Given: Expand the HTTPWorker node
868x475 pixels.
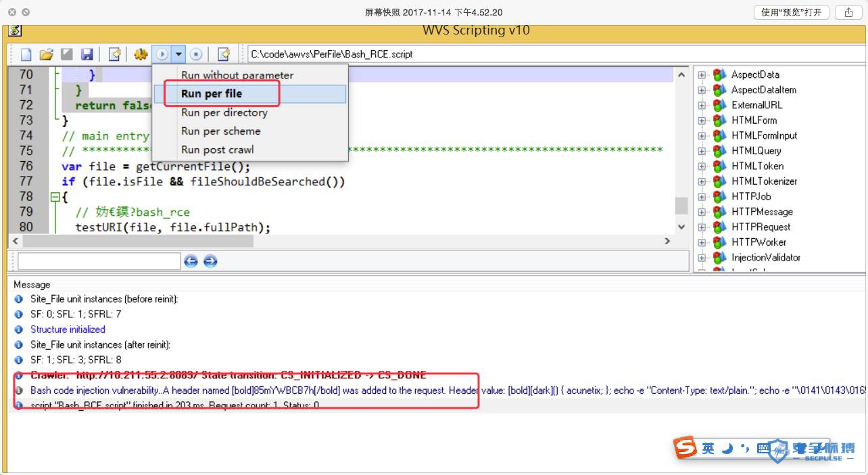Looking at the screenshot, I should [x=702, y=242].
